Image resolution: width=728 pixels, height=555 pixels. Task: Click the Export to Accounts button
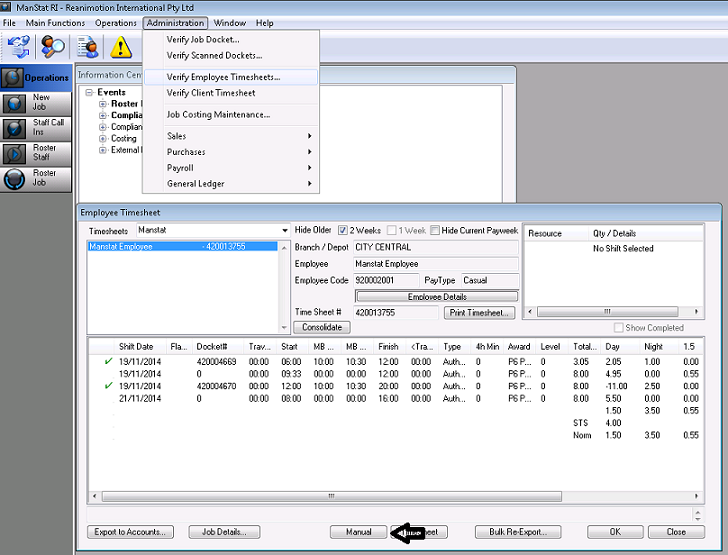pos(128,532)
